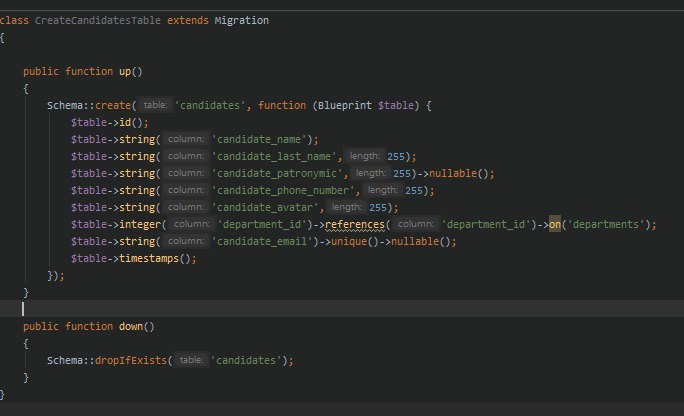This screenshot has height=416, width=684.
Task: Click 'department_id' inside the references call
Action: [x=486, y=225]
